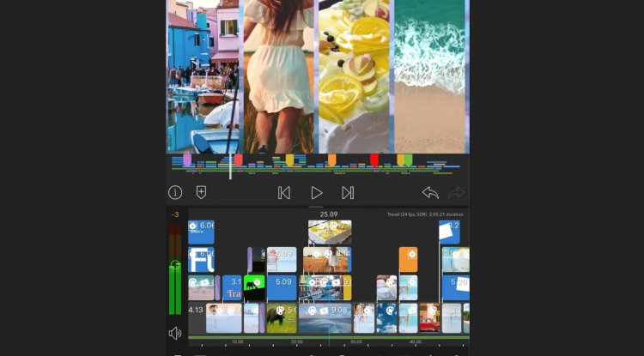Click the colorful houses preview panel

[203, 76]
